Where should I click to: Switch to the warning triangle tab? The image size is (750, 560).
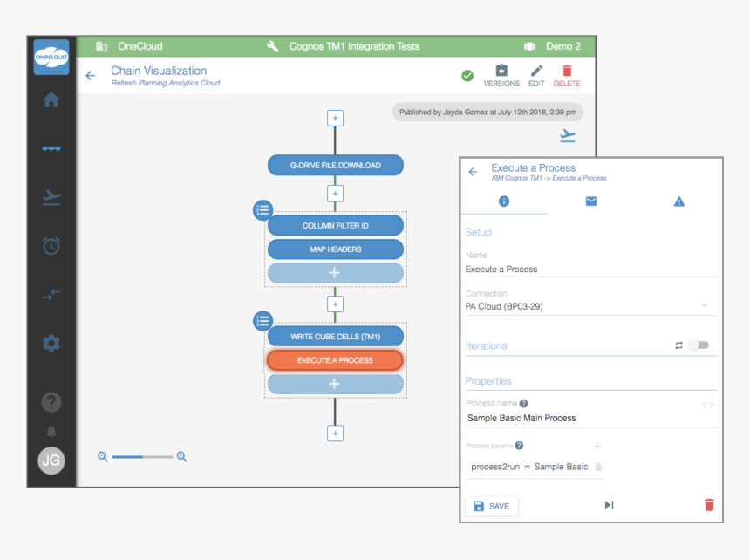tap(678, 201)
